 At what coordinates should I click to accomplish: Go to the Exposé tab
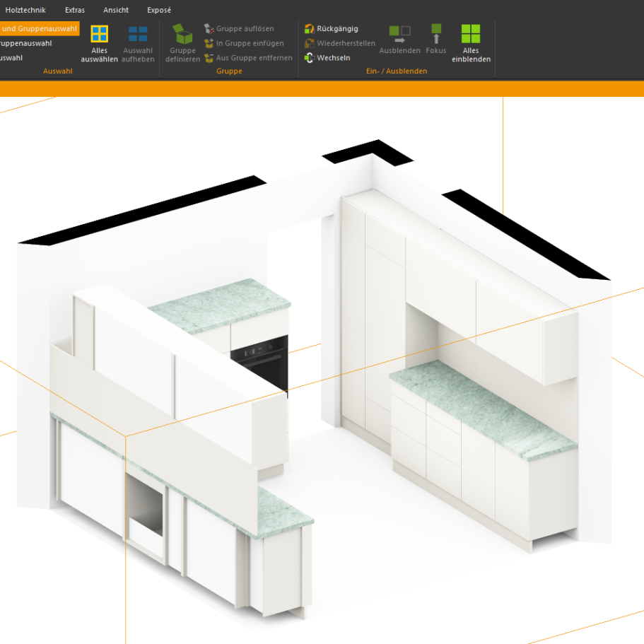click(x=159, y=10)
